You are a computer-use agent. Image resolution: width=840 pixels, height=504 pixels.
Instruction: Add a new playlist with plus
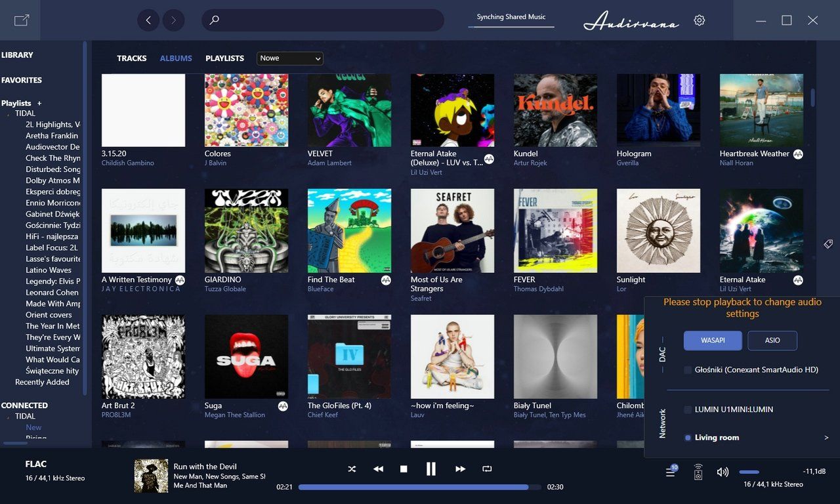point(39,103)
